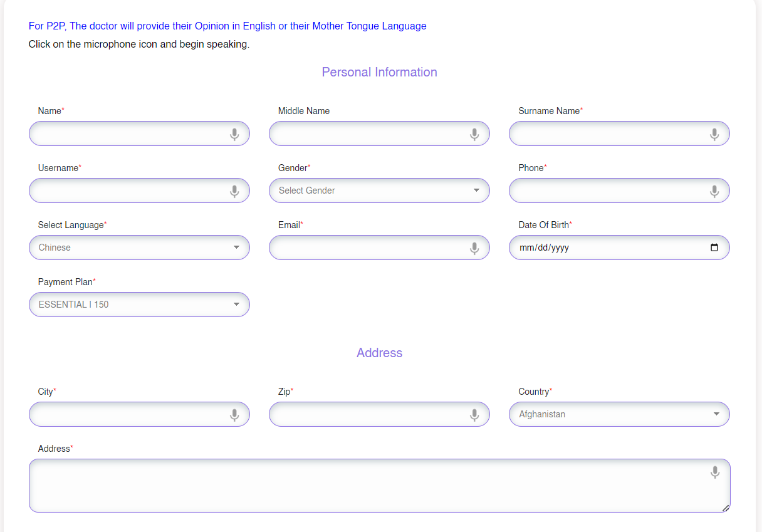Click microphone icon in City field
This screenshot has width=762, height=532.
(x=234, y=415)
